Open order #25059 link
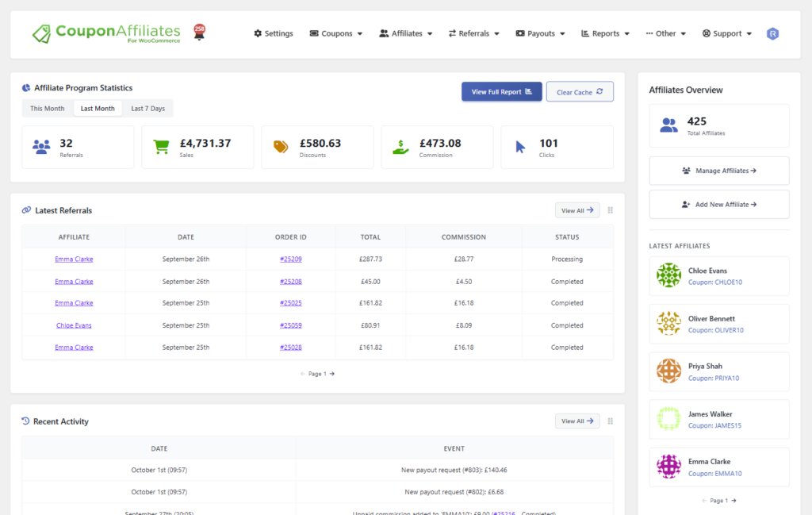The height and width of the screenshot is (515, 812). 291,325
